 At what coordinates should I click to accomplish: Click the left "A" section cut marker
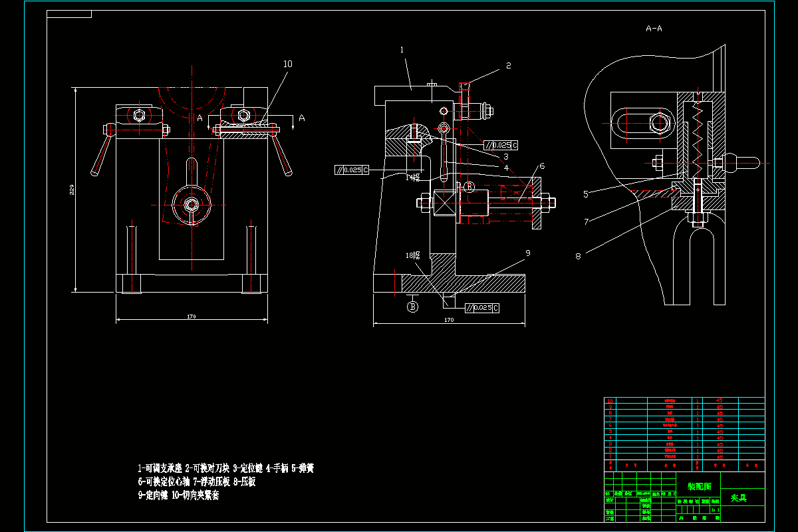click(199, 118)
